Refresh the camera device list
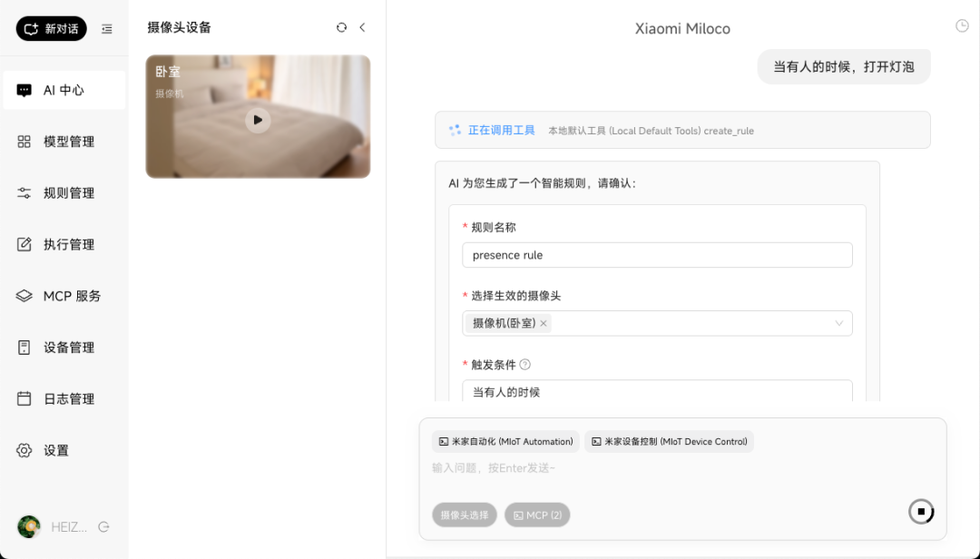Screen dimensions: 980x559 click(341, 27)
